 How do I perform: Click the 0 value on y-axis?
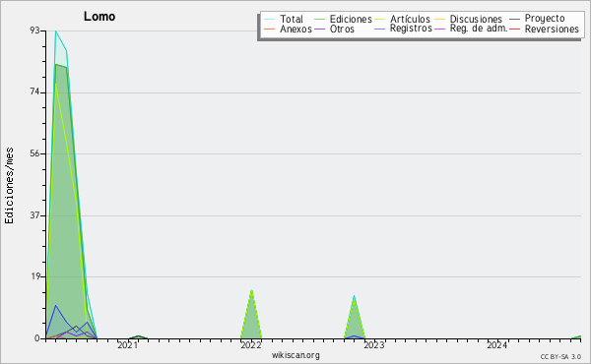pos(37,338)
